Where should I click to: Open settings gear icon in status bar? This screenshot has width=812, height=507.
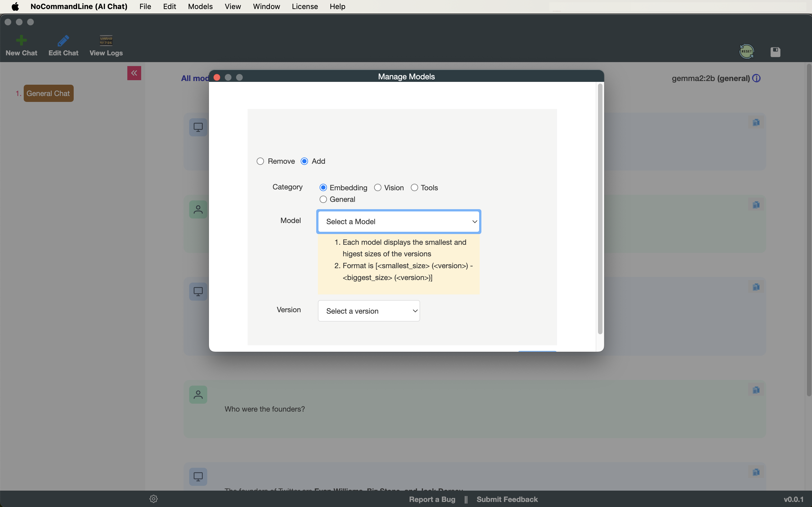(x=154, y=499)
